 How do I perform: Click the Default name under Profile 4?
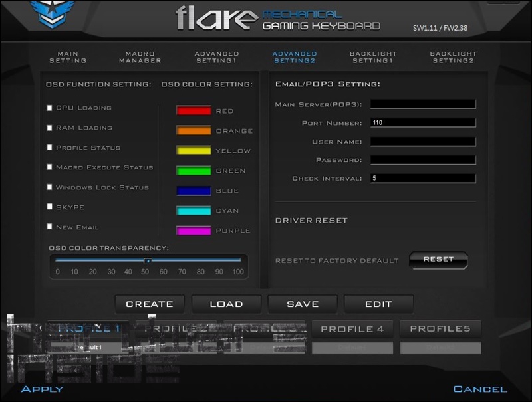click(x=352, y=348)
